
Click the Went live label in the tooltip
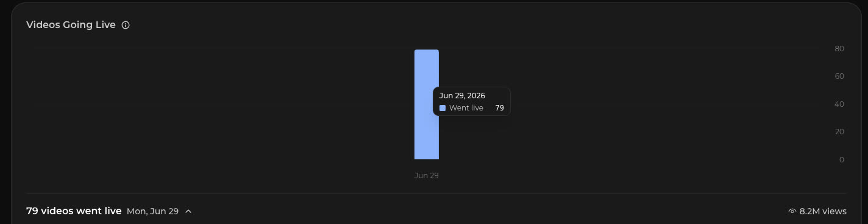tap(466, 108)
